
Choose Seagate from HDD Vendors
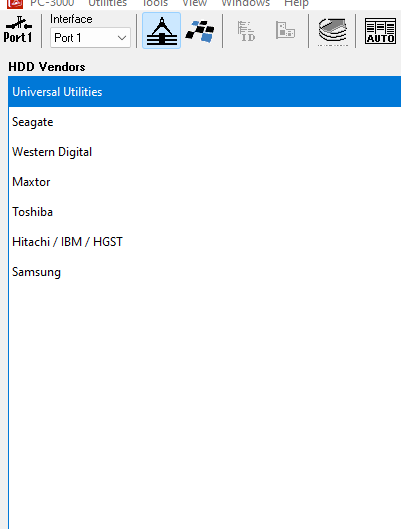[x=205, y=122]
